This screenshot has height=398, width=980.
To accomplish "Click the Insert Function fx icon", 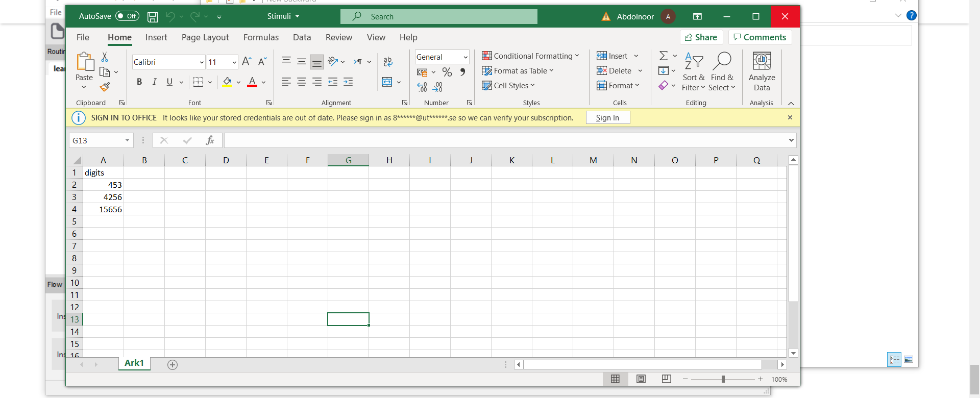I will point(210,140).
